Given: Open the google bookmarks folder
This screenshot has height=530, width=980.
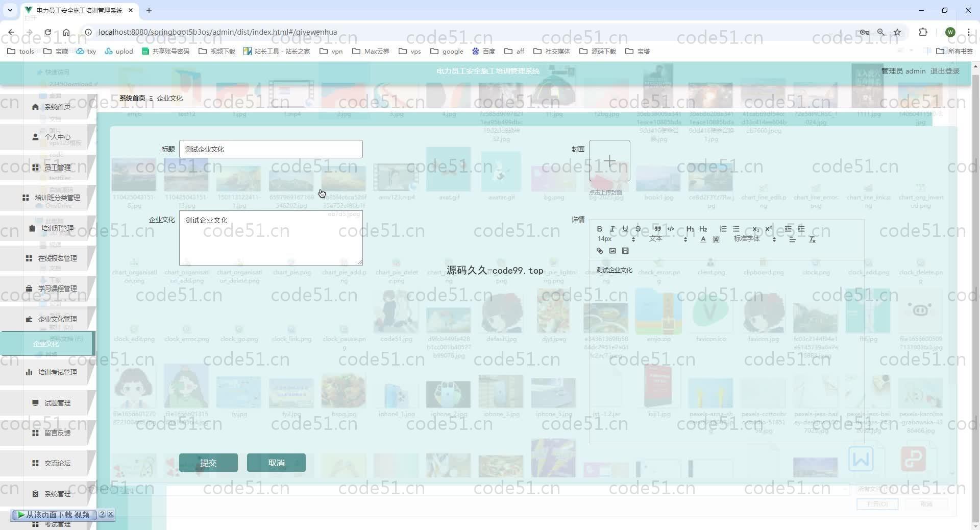Looking at the screenshot, I should point(447,51).
